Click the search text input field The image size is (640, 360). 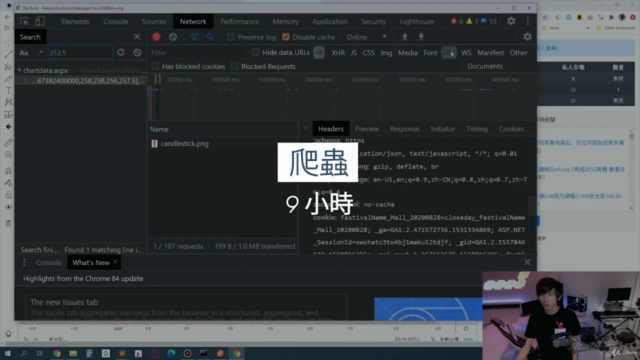pyautogui.click(x=80, y=53)
